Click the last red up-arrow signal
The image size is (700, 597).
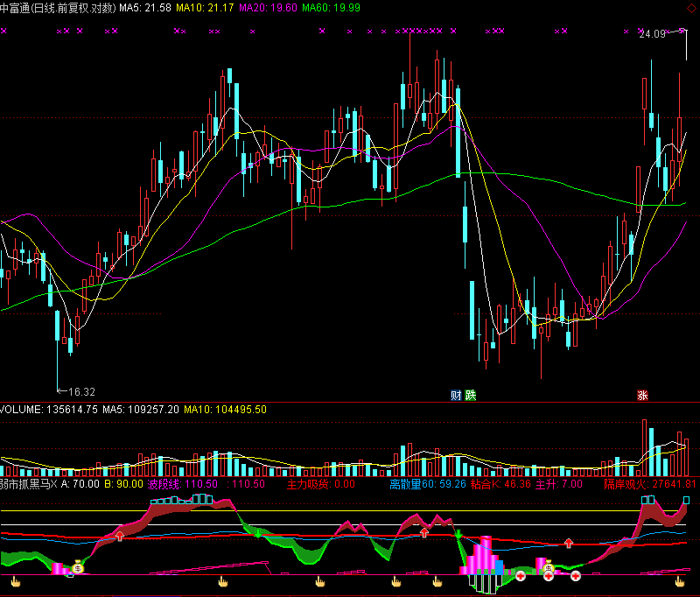coord(568,543)
